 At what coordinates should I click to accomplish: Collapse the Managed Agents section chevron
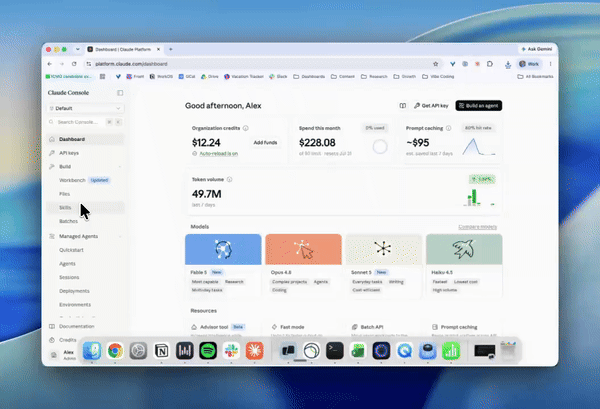[x=120, y=236]
